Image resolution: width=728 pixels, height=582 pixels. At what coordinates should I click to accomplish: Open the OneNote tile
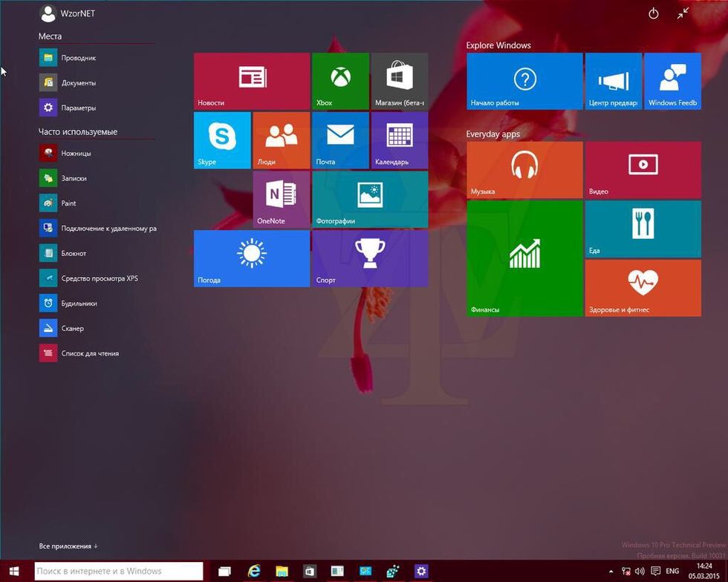tap(281, 199)
